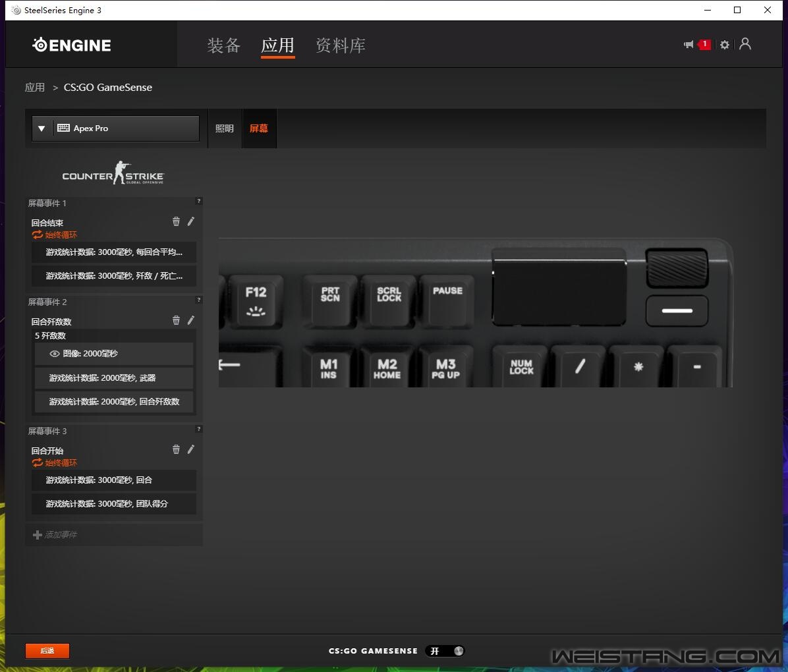Click the M2 HOME key
Viewport: 788px width, 672px height.
[387, 366]
